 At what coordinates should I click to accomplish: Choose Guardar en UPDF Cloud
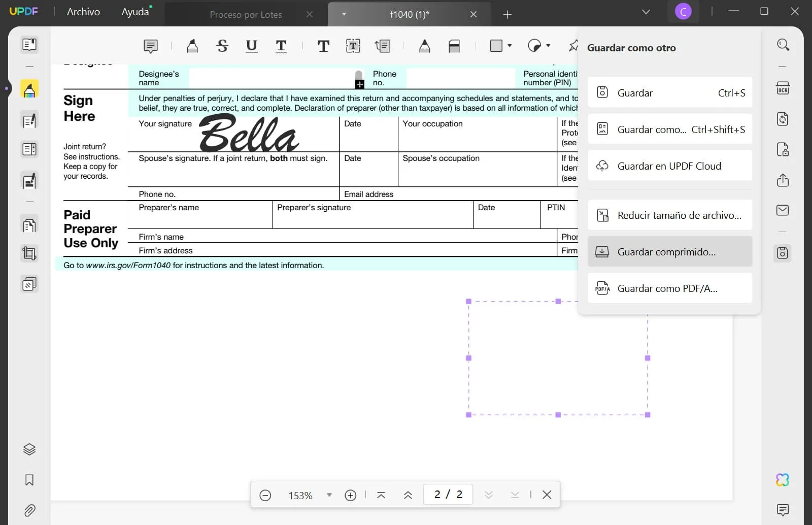670,166
